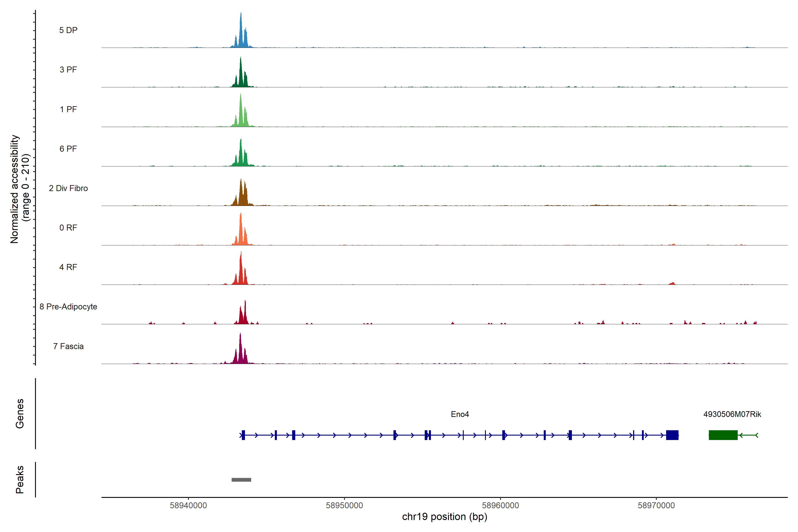The width and height of the screenshot is (798, 532).
Task: Click the 58940000 axis tick label
Action: point(188,505)
